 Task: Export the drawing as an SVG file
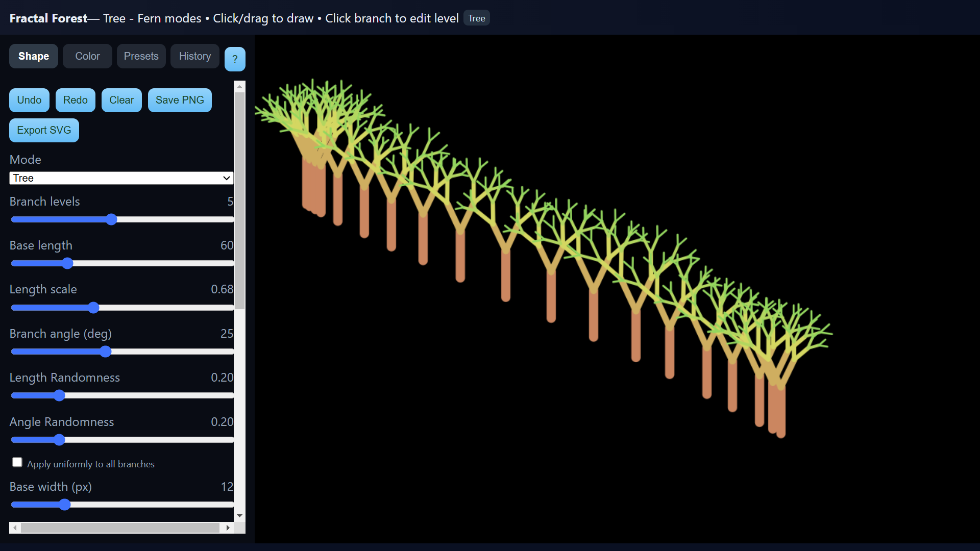44,130
